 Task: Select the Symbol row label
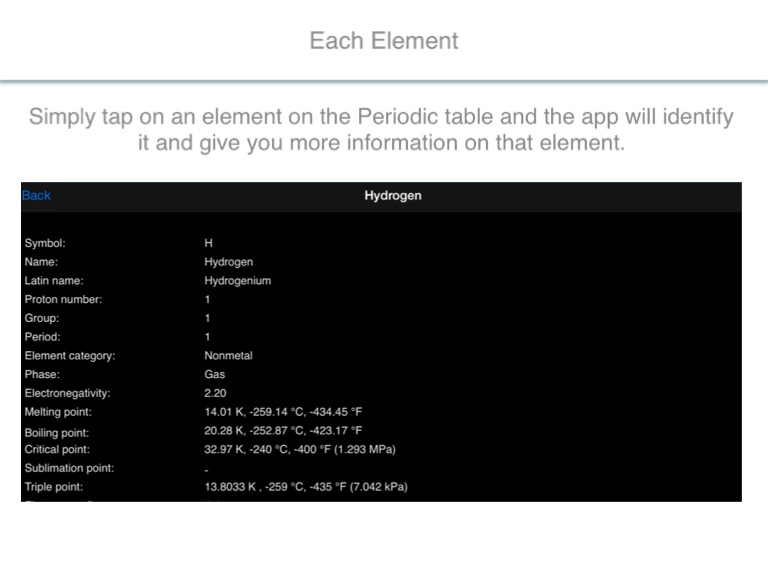pyautogui.click(x=45, y=243)
